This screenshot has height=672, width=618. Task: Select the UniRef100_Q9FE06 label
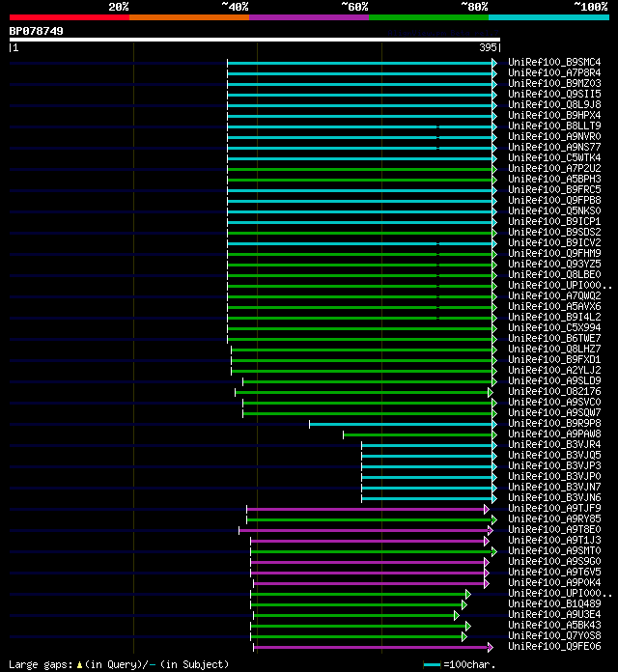click(554, 646)
